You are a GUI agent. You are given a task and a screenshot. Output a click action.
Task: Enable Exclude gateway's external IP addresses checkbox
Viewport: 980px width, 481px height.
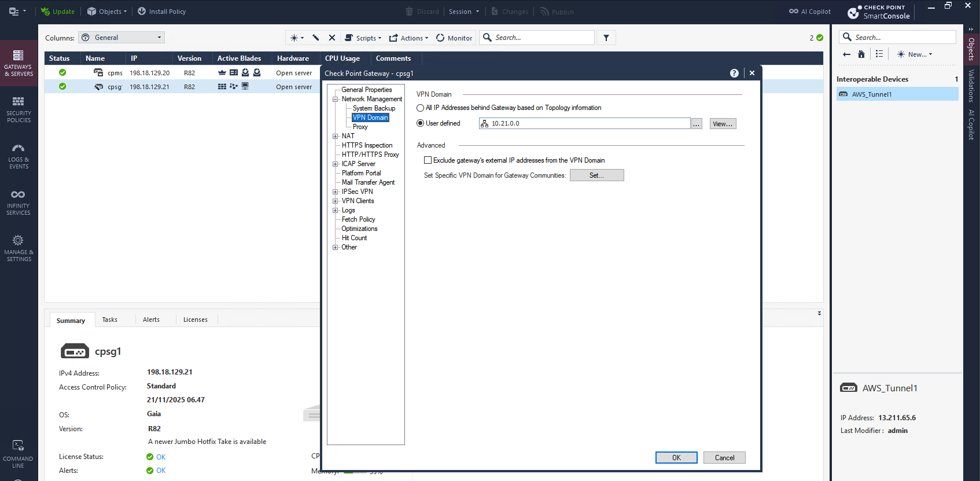pos(428,160)
